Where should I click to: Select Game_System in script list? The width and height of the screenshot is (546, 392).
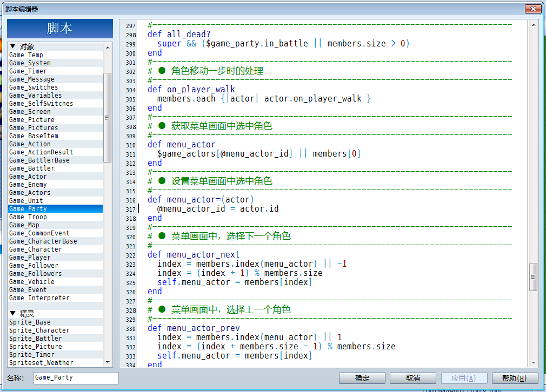55,63
